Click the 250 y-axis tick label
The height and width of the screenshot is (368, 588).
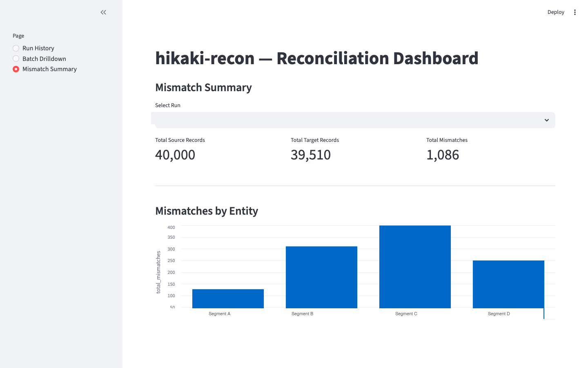pyautogui.click(x=171, y=260)
